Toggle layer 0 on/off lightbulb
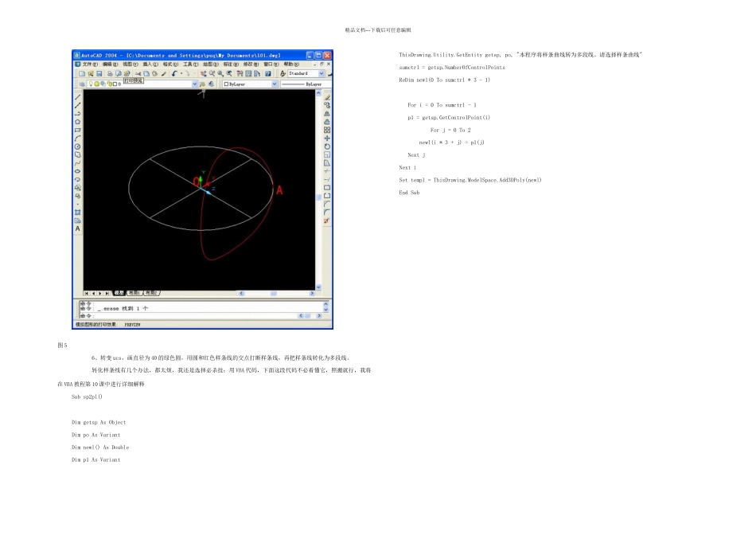Screen dimensions: 756x535 [92, 84]
